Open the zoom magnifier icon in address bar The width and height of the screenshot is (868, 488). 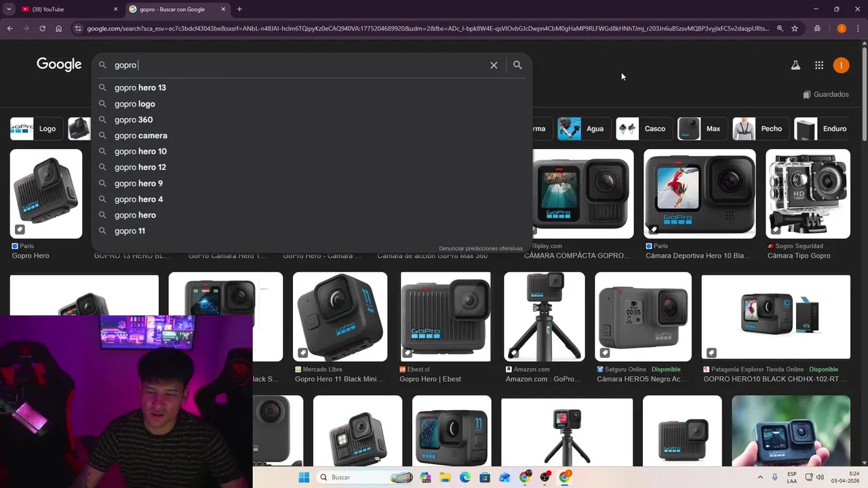780,28
